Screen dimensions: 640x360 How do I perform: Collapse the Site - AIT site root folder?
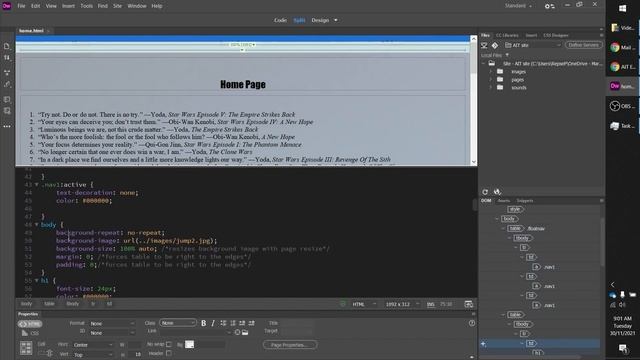coord(483,64)
